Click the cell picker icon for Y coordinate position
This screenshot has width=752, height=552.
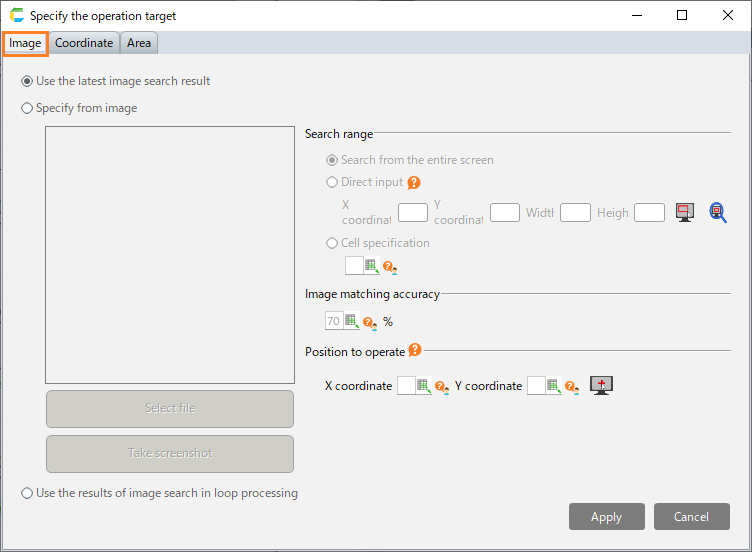click(x=553, y=386)
